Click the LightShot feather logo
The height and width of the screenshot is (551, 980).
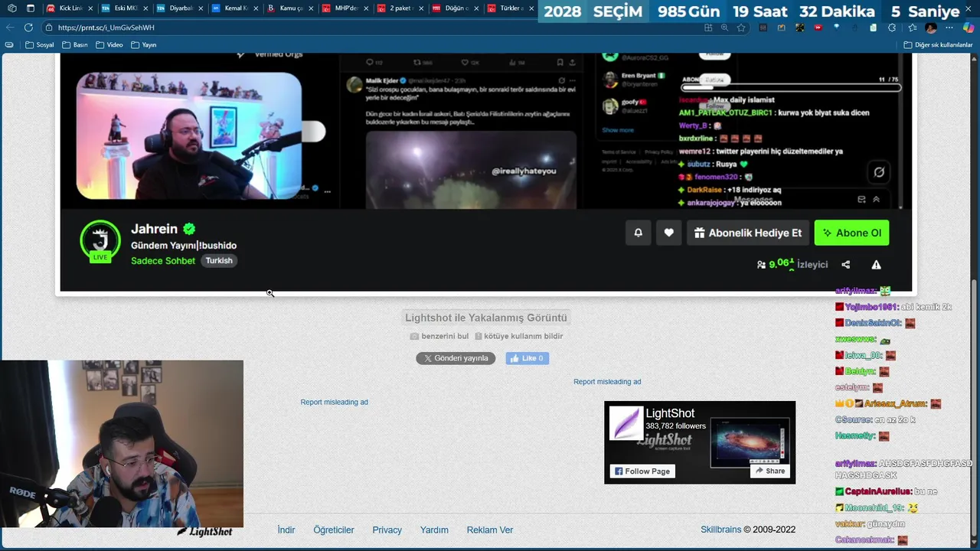626,423
